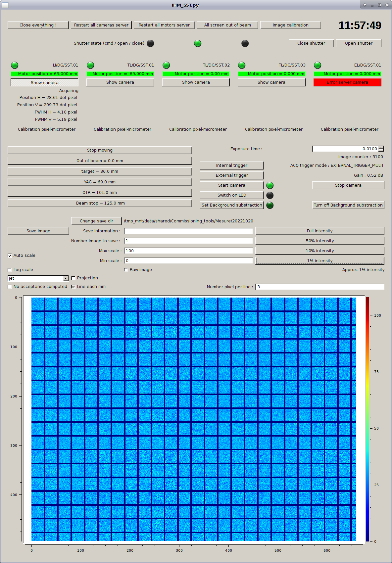
Task: Move screen to YAG = 69.0 mm
Action: (x=100, y=182)
